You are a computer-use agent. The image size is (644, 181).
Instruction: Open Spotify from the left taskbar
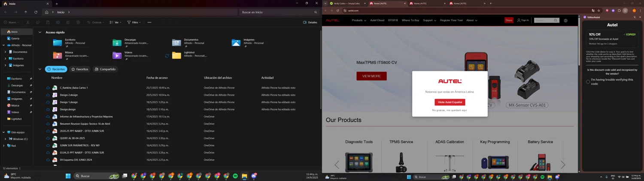[x=235, y=176]
